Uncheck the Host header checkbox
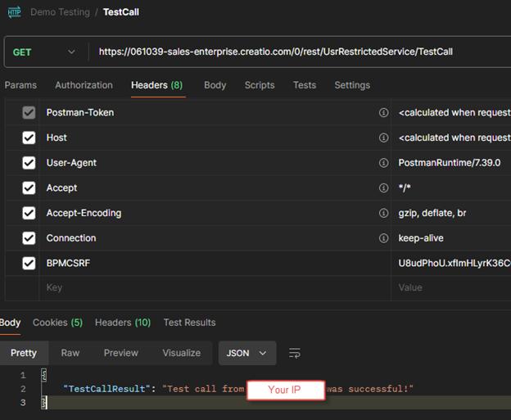 (x=29, y=138)
